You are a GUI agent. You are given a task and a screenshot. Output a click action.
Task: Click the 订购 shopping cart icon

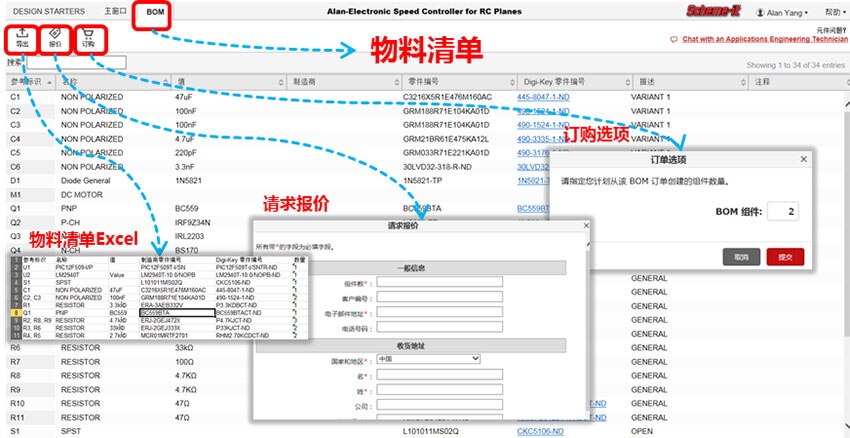88,34
